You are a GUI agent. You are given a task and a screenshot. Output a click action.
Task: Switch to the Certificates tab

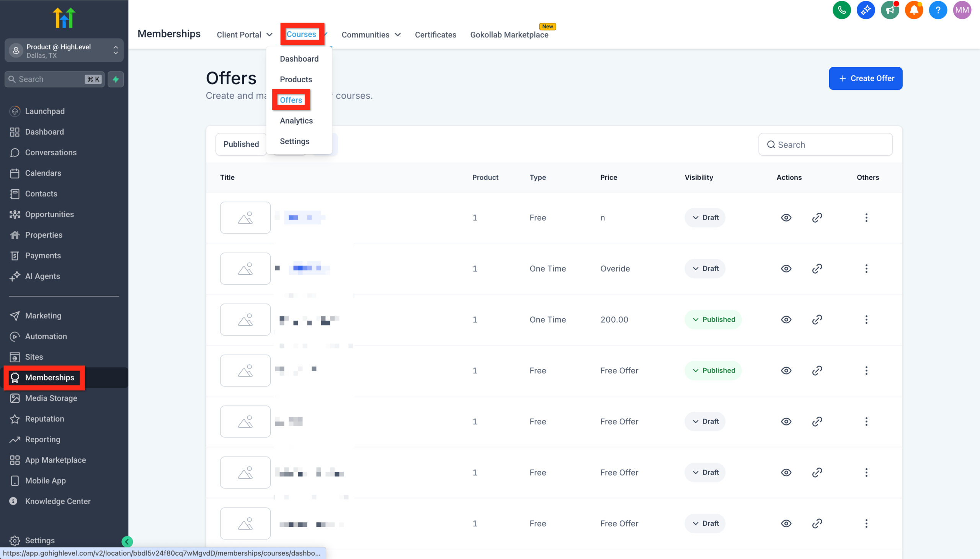435,34
